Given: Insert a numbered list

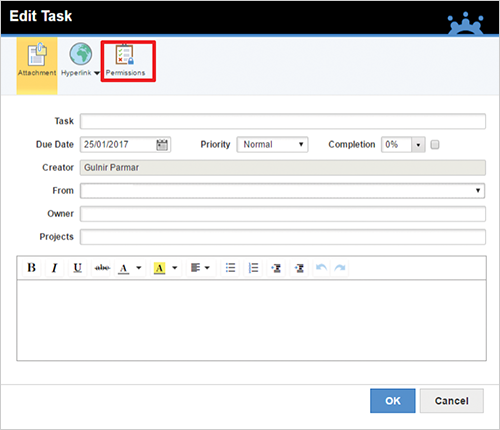Looking at the screenshot, I should (x=253, y=268).
